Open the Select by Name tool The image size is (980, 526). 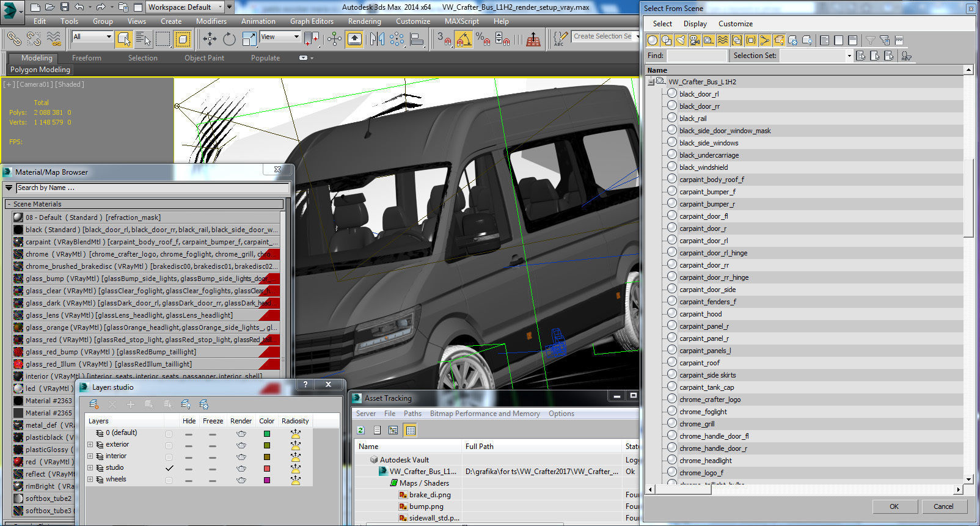(144, 39)
